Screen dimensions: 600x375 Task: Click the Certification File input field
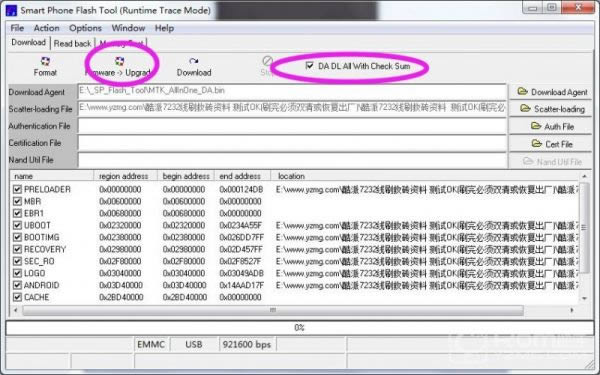[292, 143]
